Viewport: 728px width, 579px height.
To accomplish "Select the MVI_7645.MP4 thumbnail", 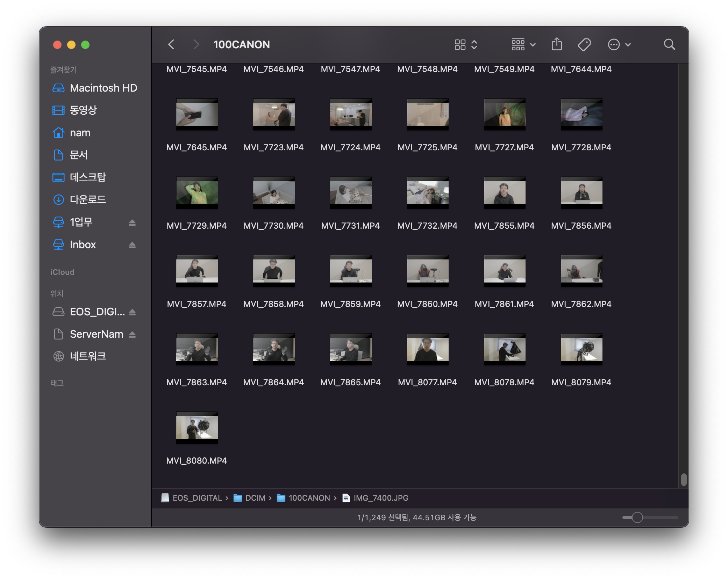I will coord(197,114).
